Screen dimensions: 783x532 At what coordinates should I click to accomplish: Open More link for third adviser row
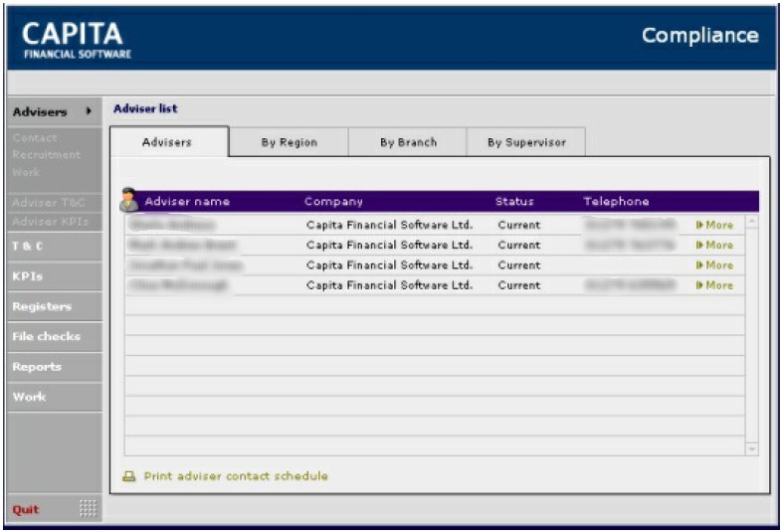pos(714,265)
